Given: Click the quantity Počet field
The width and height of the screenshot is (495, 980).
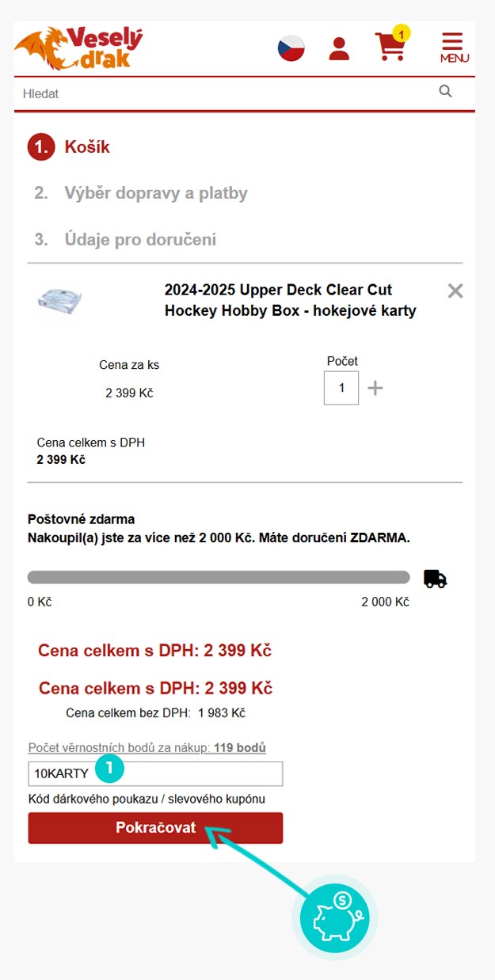Looking at the screenshot, I should (x=341, y=388).
